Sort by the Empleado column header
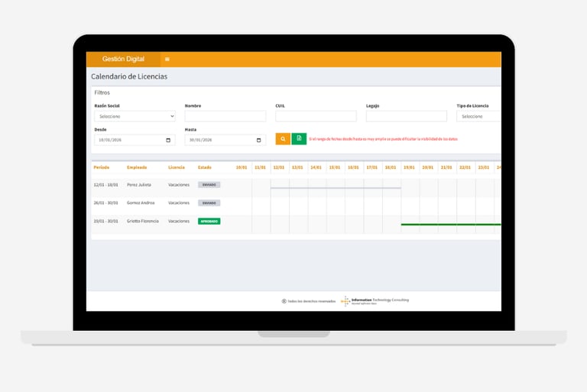Screen dimensions: 587x392 (x=137, y=167)
